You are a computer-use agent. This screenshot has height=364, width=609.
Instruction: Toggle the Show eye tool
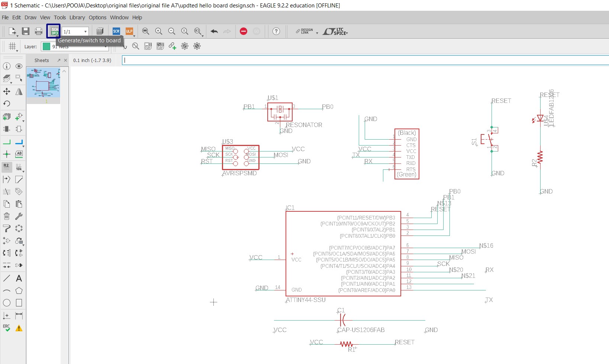point(19,66)
